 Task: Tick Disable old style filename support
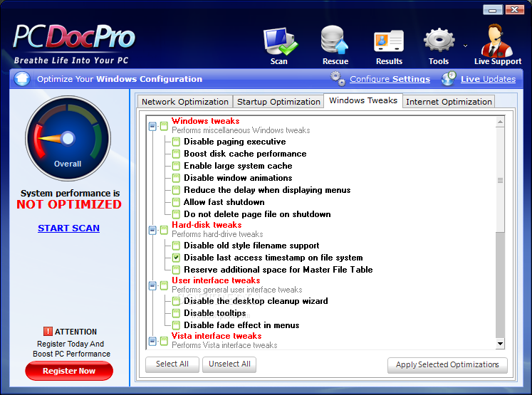pos(176,246)
